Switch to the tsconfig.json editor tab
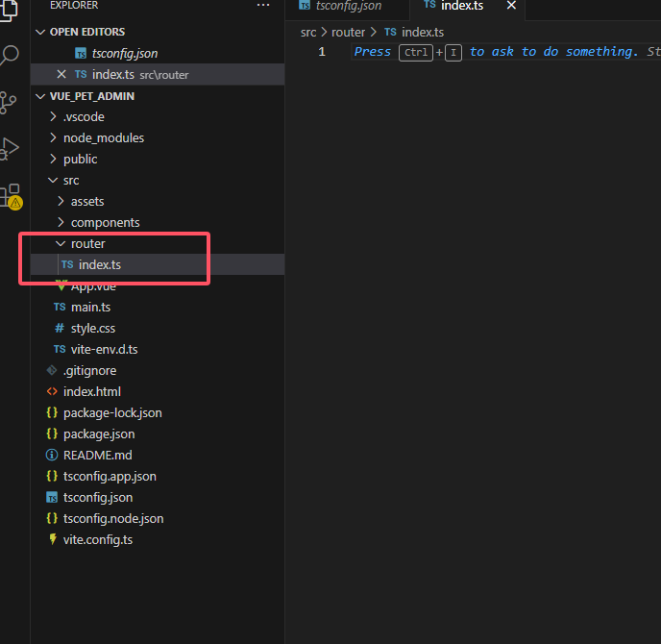 (x=348, y=6)
